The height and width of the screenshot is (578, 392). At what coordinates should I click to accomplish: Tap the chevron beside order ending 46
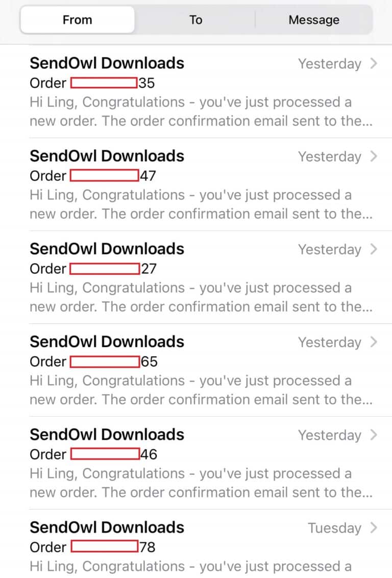click(374, 435)
